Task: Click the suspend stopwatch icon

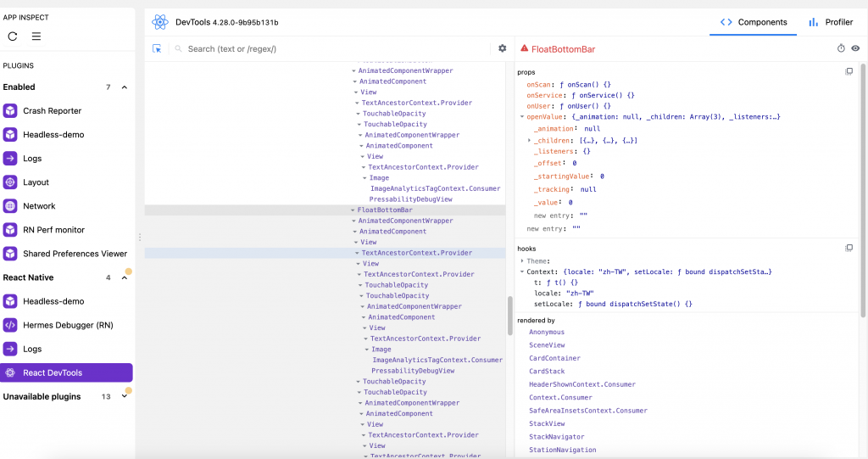Action: 841,48
